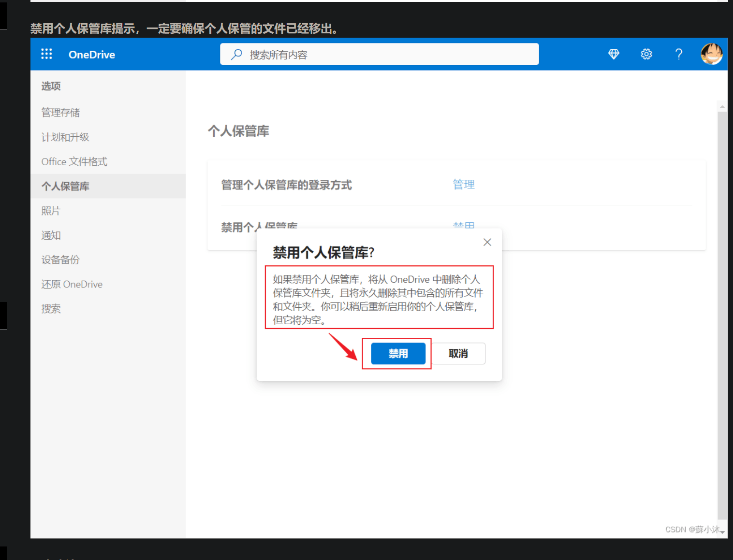Screen dimensions: 733x560
Task: Click the dialog title 禁用个人保管库?
Action: coord(323,252)
